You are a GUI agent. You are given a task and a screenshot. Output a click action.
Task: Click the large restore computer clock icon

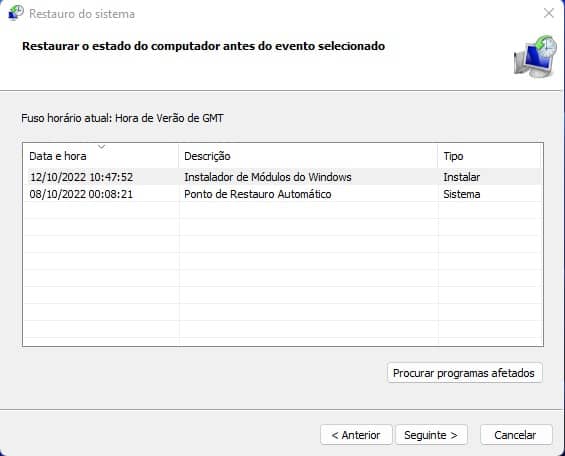pos(536,57)
